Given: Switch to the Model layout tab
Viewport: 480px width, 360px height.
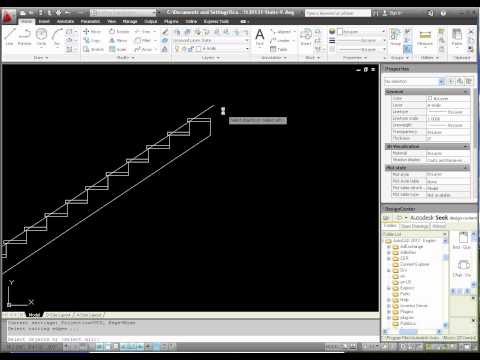Looking at the screenshot, I should (x=34, y=315).
